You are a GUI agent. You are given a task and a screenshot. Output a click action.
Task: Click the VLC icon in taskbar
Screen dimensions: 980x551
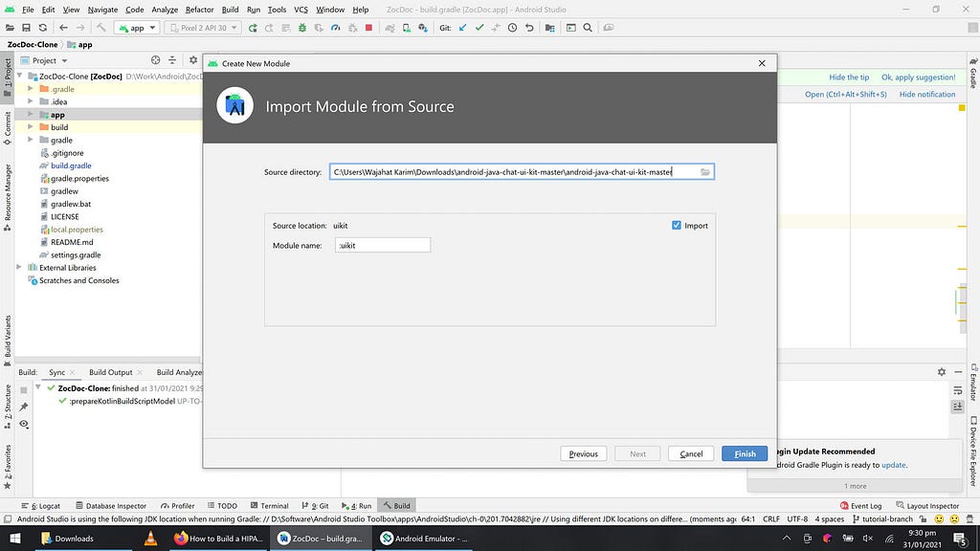(x=150, y=539)
